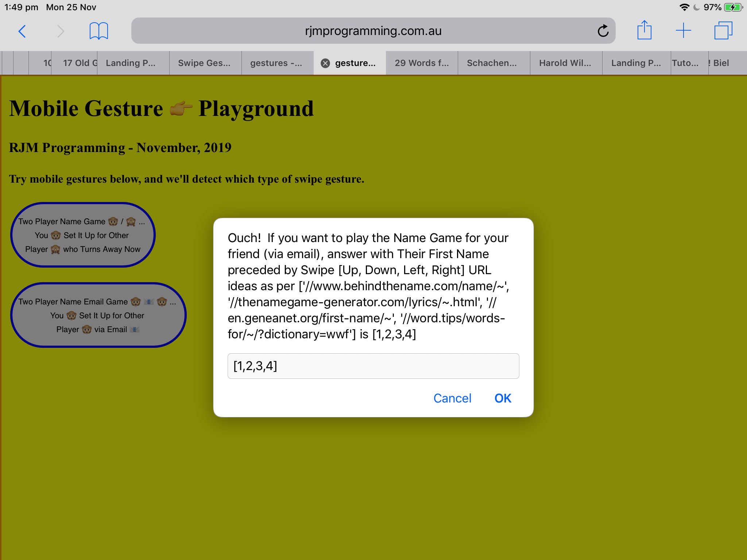Open the 'Schachen...' browser tab
747x560 pixels.
coord(492,62)
